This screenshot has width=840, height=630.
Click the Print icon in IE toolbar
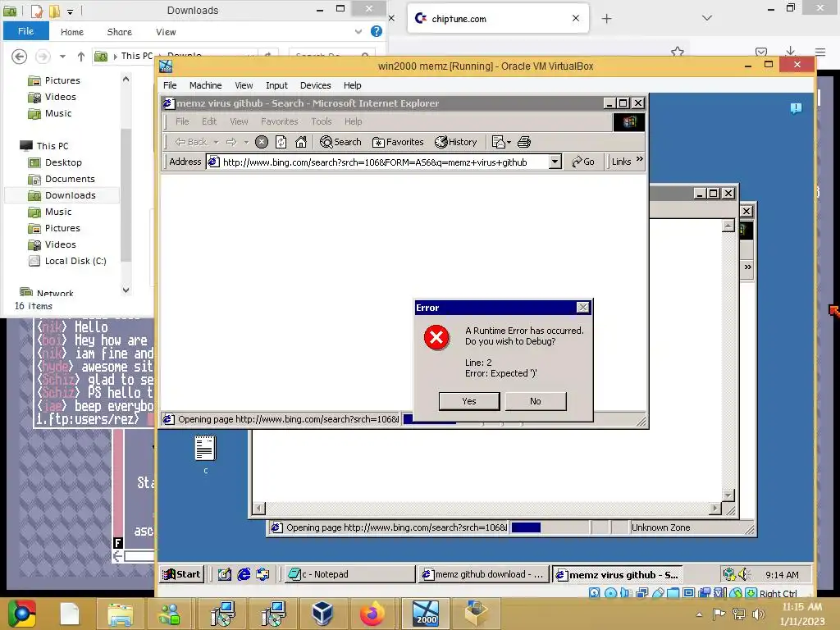click(524, 142)
